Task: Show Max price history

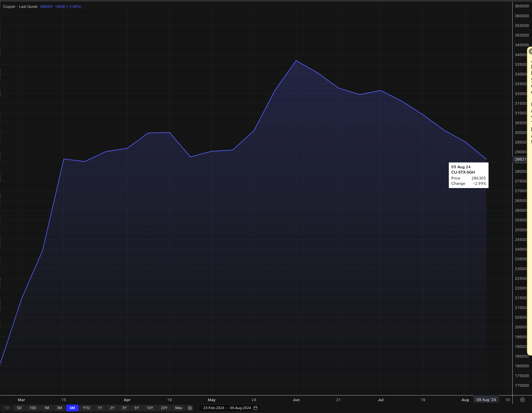Action: [179, 408]
